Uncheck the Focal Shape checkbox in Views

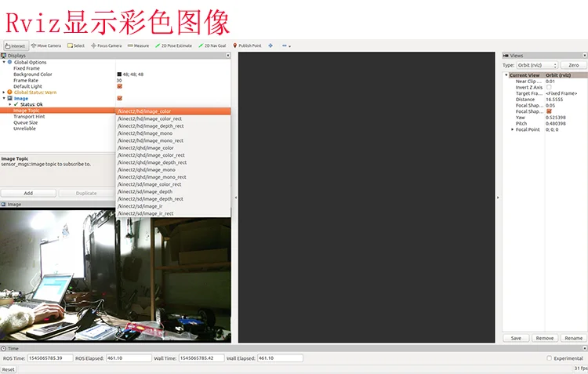[x=549, y=111]
